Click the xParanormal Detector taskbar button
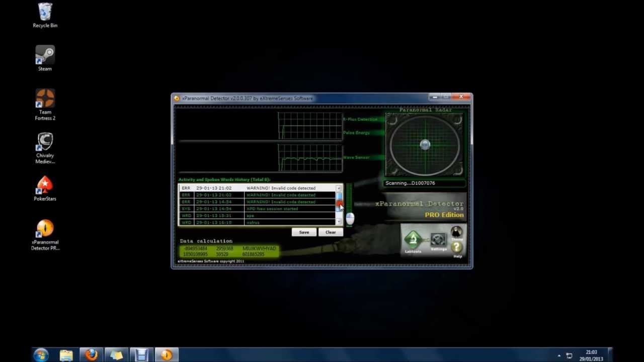The width and height of the screenshot is (644, 362). [x=167, y=355]
